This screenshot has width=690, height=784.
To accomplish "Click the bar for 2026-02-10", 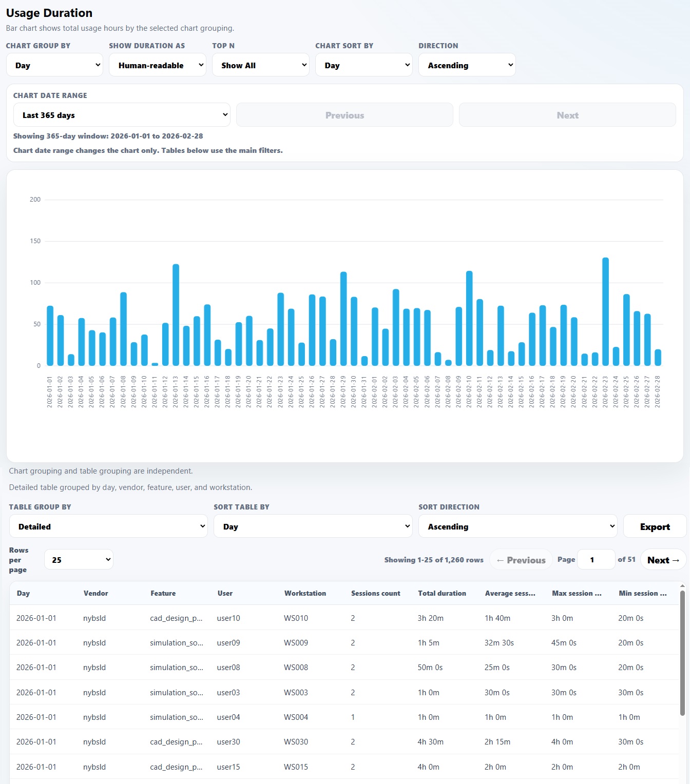I will [469, 318].
